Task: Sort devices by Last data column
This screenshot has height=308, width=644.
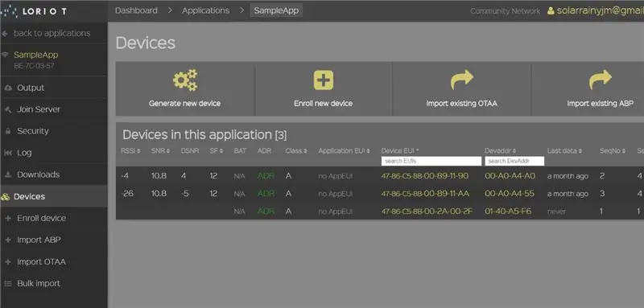Action: click(564, 151)
